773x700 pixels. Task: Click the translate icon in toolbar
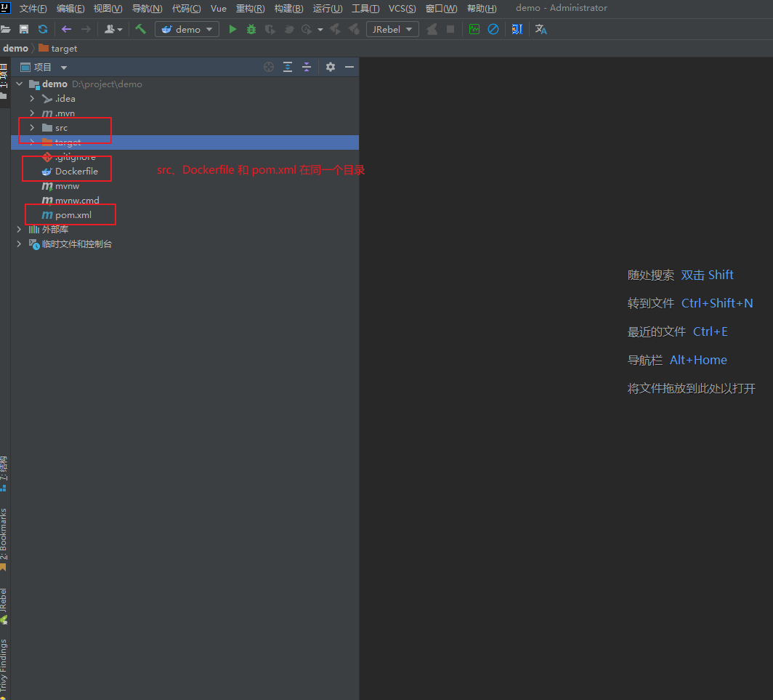[x=541, y=29]
